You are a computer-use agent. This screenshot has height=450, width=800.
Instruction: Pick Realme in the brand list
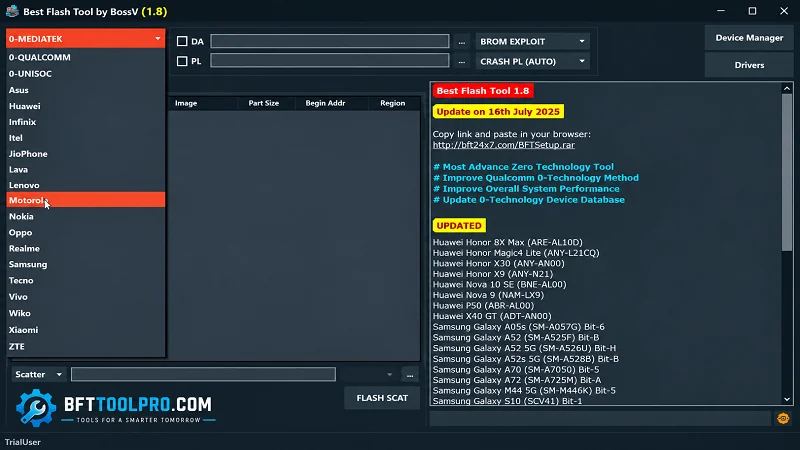pos(85,248)
